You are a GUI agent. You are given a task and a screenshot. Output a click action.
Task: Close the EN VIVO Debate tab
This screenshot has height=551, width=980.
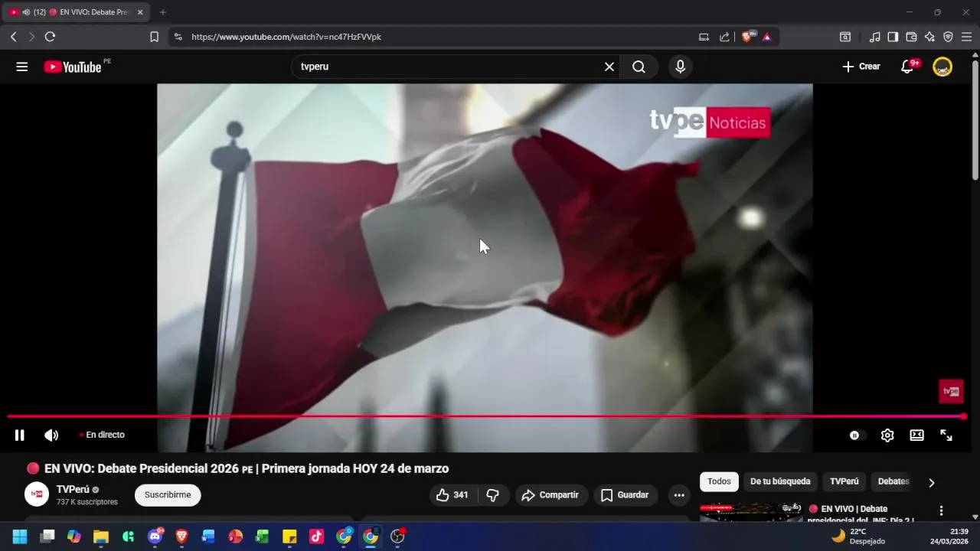[140, 12]
